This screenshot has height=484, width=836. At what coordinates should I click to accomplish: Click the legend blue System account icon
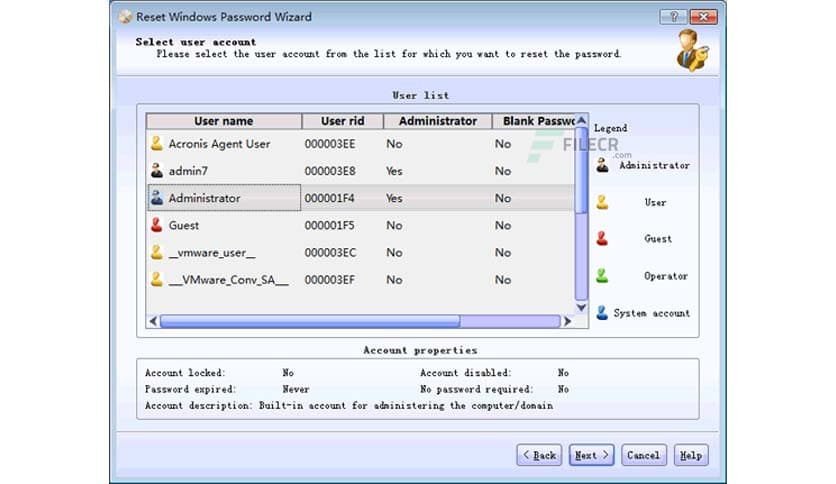click(602, 312)
